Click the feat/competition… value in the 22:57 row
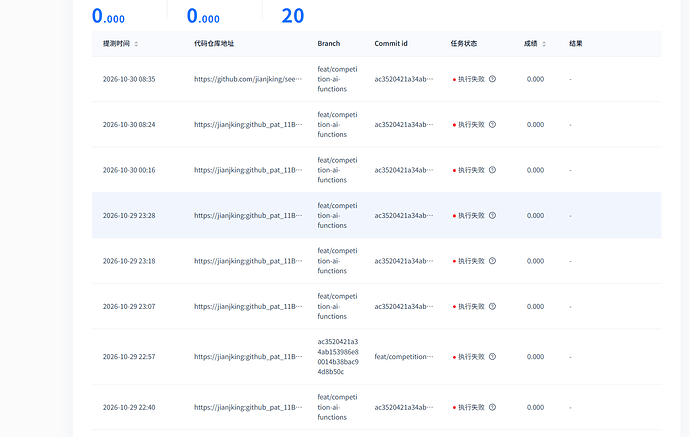Viewport: 690px width, 437px height. tap(404, 356)
